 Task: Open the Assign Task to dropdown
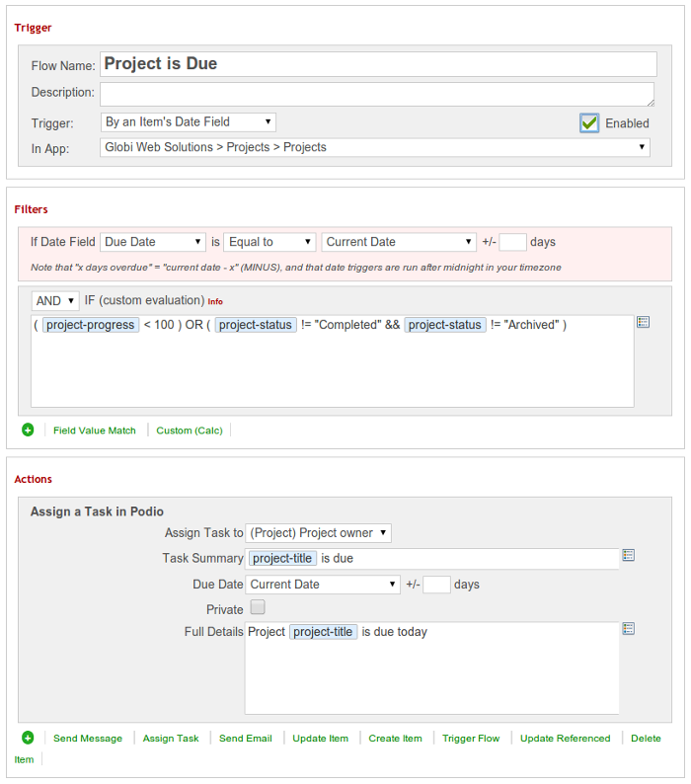(x=318, y=533)
